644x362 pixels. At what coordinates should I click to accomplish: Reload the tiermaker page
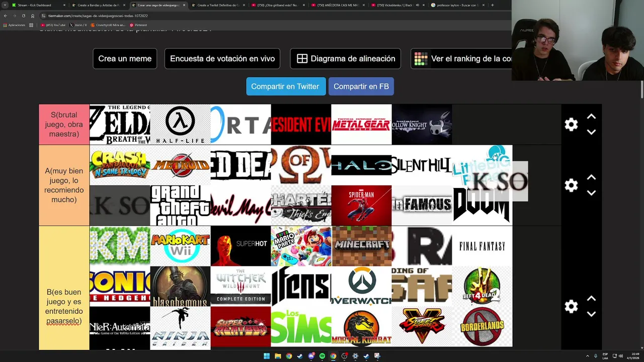(x=23, y=16)
